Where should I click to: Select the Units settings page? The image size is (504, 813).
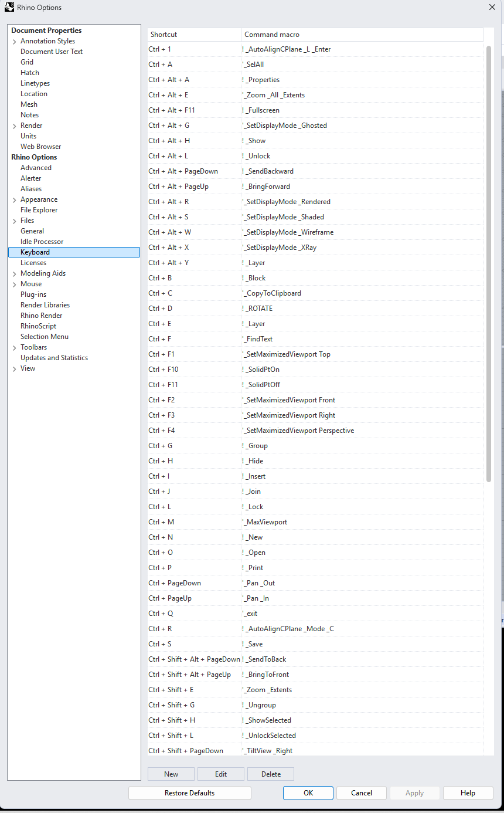coord(28,136)
